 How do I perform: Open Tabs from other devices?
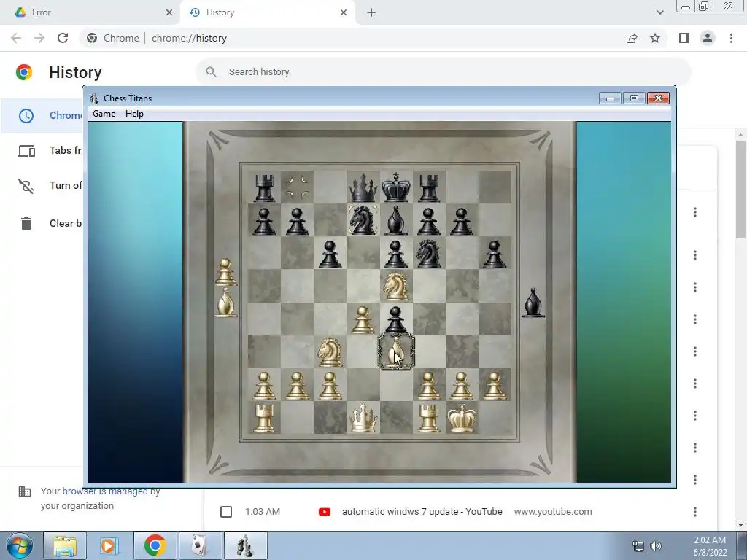(x=42, y=151)
